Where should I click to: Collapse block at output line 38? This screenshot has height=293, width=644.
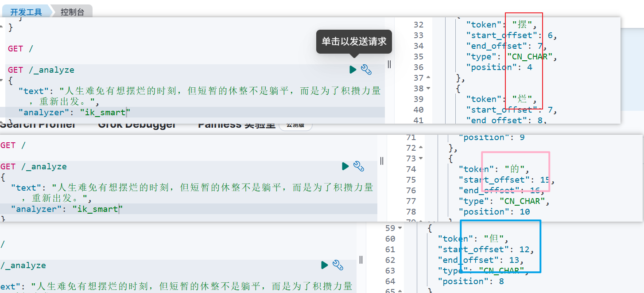[428, 88]
